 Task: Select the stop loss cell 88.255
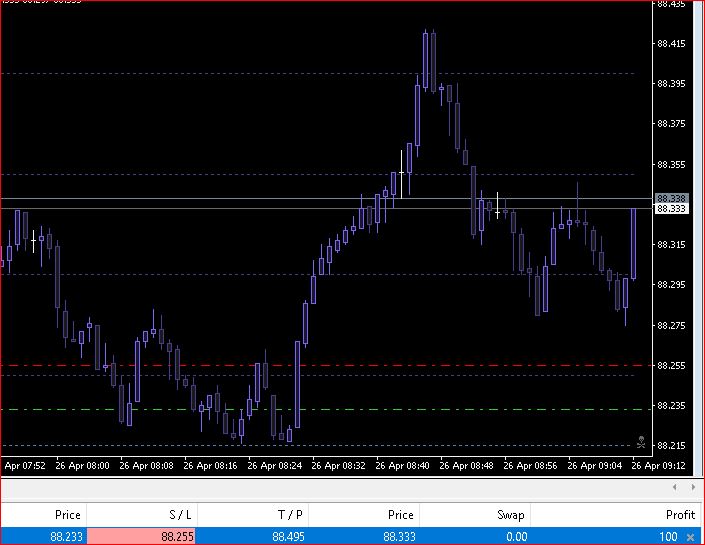coord(142,536)
